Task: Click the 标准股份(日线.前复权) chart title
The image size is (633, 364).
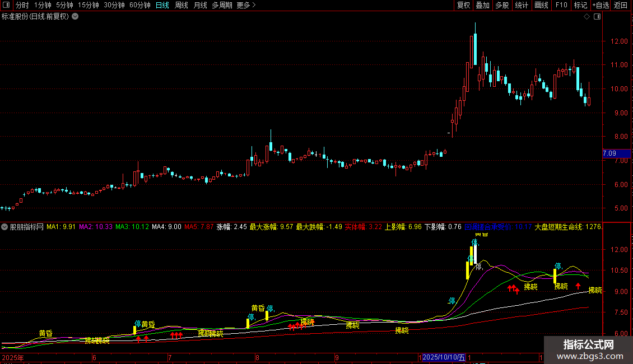Action: 35,17
